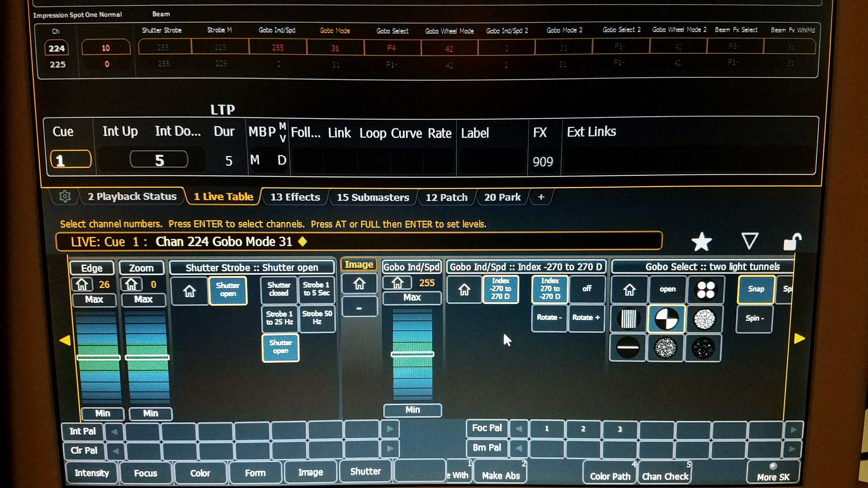Image resolution: width=868 pixels, height=488 pixels.
Task: Select the speckled breakup gobo in bottom row
Action: tap(666, 348)
